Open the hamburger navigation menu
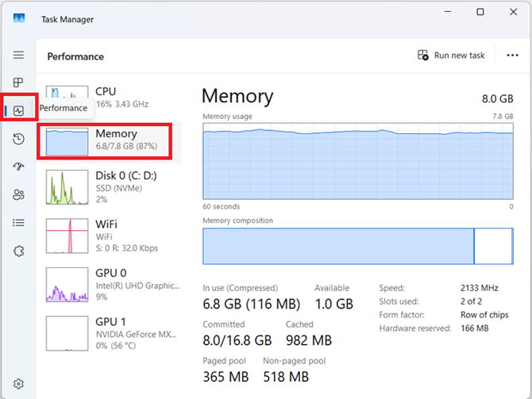532x399 pixels. coord(18,56)
